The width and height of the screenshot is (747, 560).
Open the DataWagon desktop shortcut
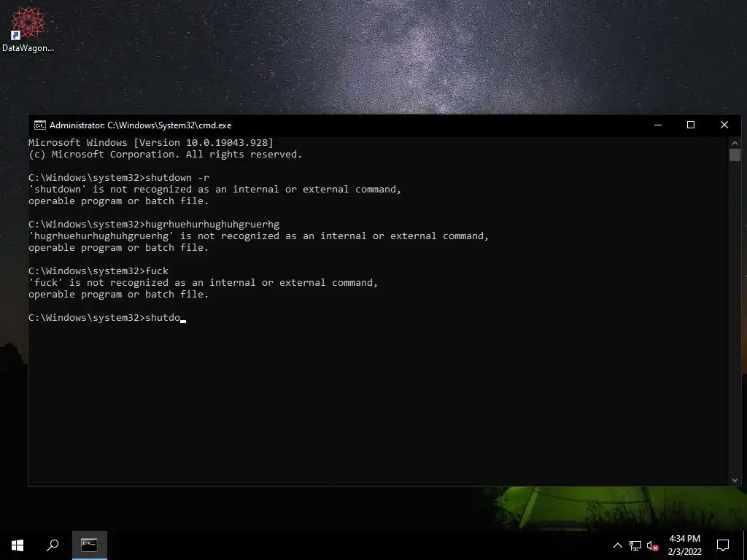click(28, 29)
